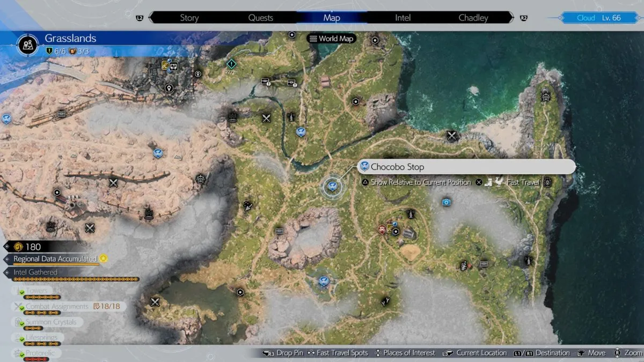Click the blue camera photo spot icon
Image resolution: width=644 pixels, height=362 pixels.
point(445,202)
